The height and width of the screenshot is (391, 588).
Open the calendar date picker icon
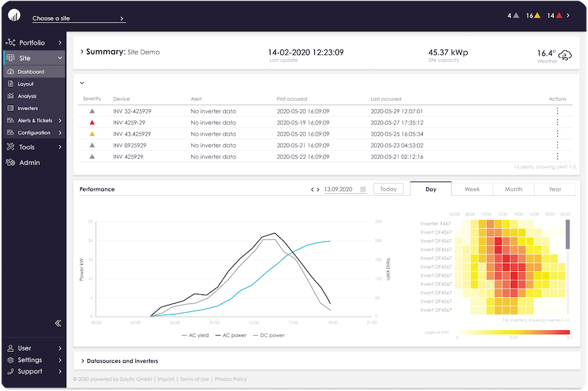pyautogui.click(x=363, y=189)
